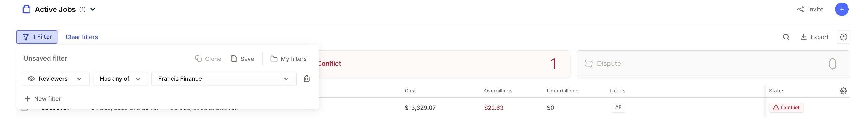Image resolution: width=868 pixels, height=138 pixels.
Task: Save the unsaved filter
Action: point(242,59)
